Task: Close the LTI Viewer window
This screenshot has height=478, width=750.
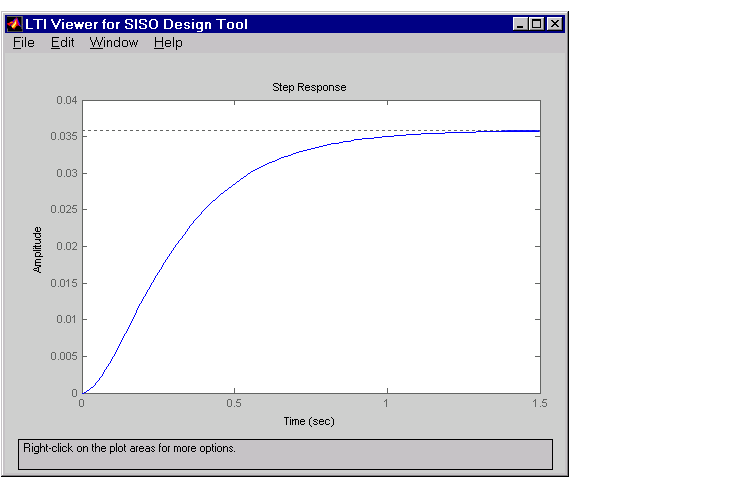Action: (x=554, y=23)
